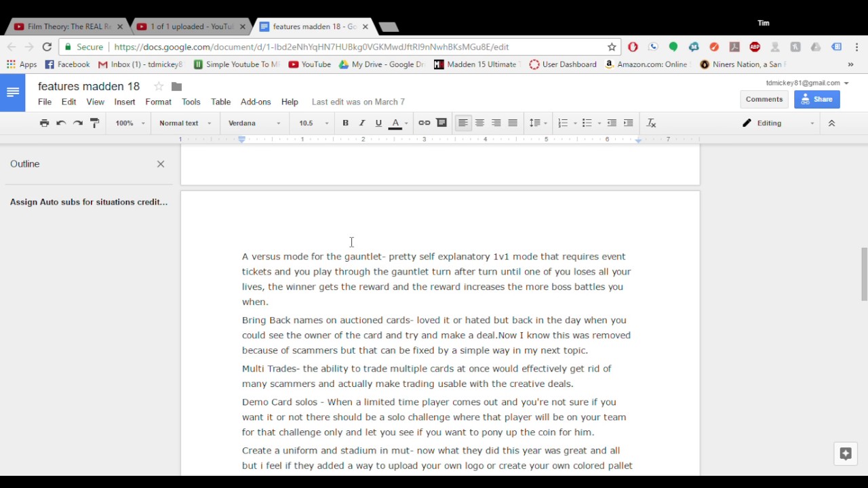Toggle Bold formatting
868x488 pixels.
(x=345, y=123)
